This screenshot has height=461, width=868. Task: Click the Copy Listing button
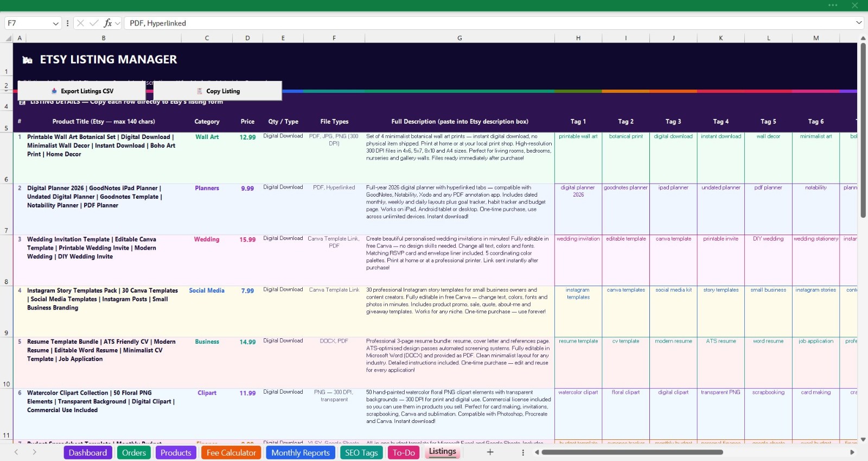218,91
